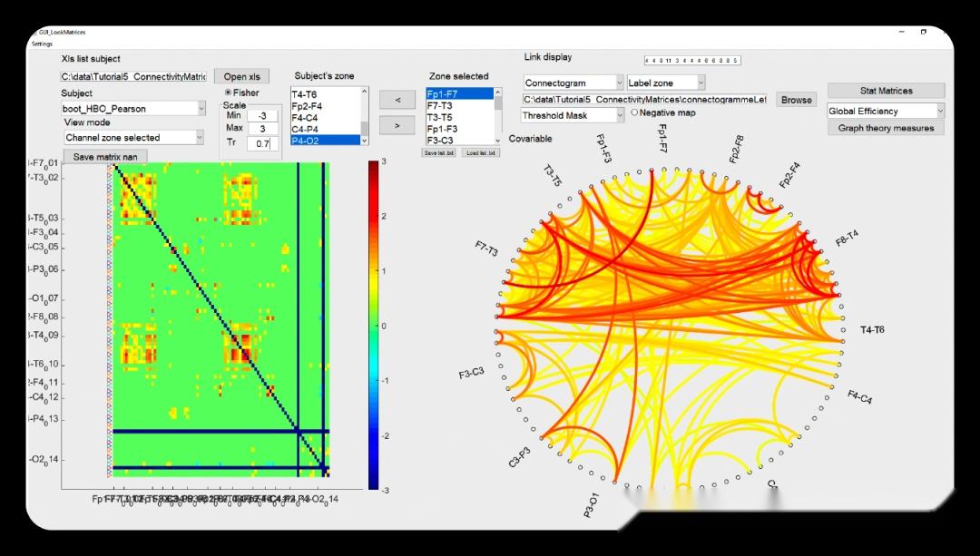Click the C3-P3 label on connectogram
This screenshot has width=980, height=556.
[x=520, y=457]
